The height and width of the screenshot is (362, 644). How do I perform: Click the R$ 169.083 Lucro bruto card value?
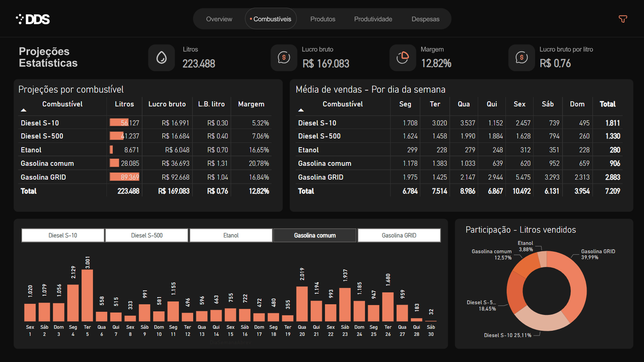coord(326,64)
